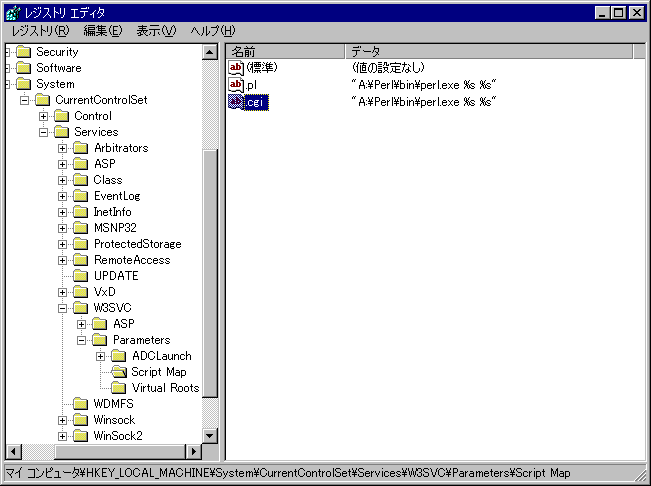Click the tree horizontal scrollbar thumb
Viewport: 651px width, 486px height.
coord(120,452)
